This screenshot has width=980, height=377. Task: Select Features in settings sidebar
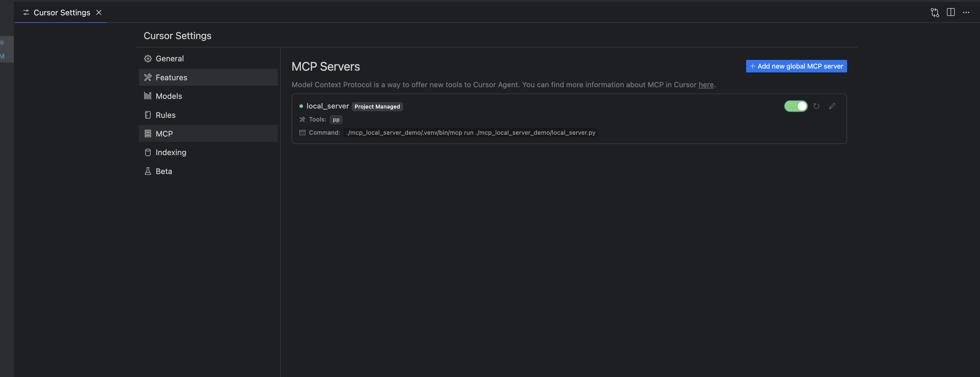208,77
